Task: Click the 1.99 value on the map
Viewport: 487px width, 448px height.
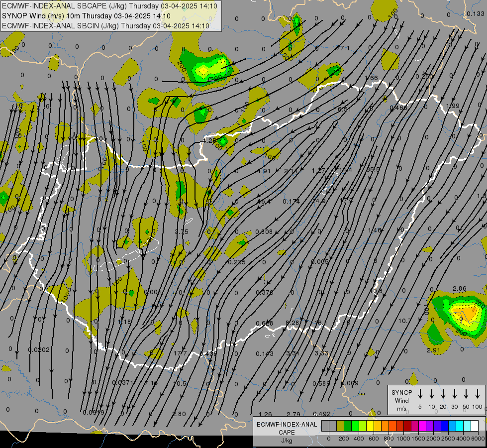Action: tap(453, 106)
